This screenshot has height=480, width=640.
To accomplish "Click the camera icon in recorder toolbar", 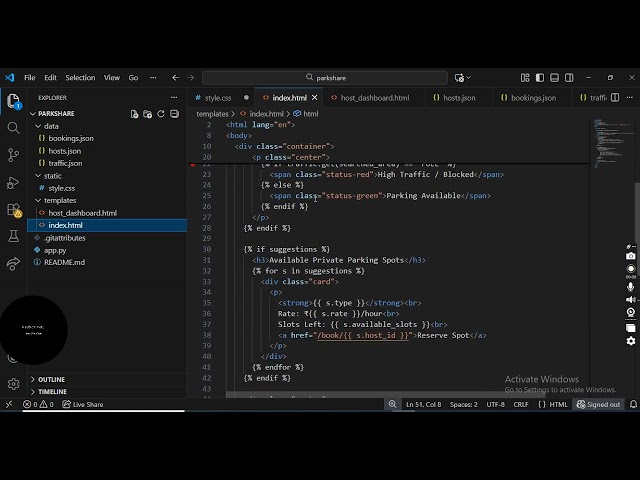I will 631,256.
